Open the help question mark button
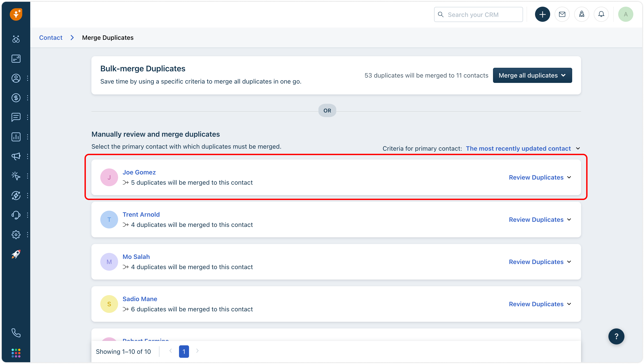Screen dimensions: 644x364 pos(616,336)
